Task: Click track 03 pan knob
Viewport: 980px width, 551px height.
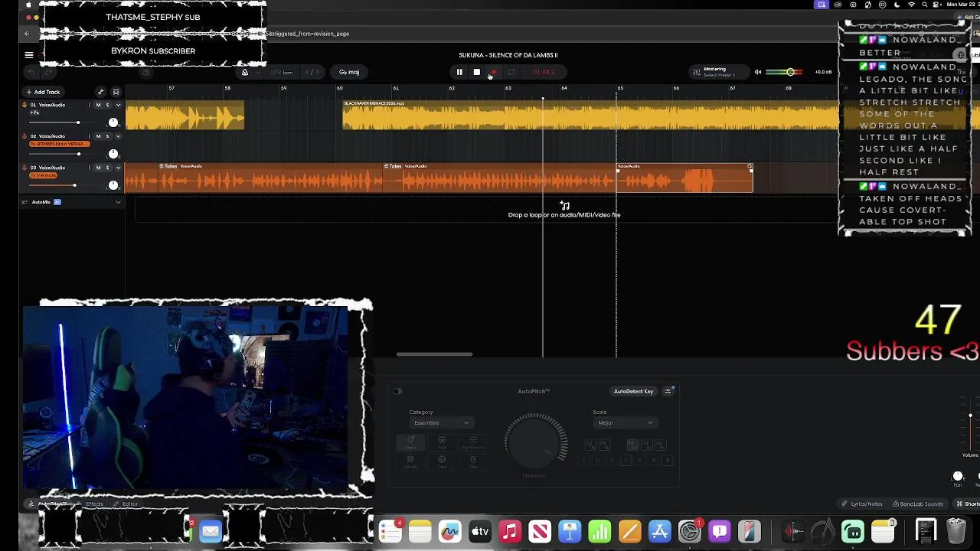Action: (113, 185)
